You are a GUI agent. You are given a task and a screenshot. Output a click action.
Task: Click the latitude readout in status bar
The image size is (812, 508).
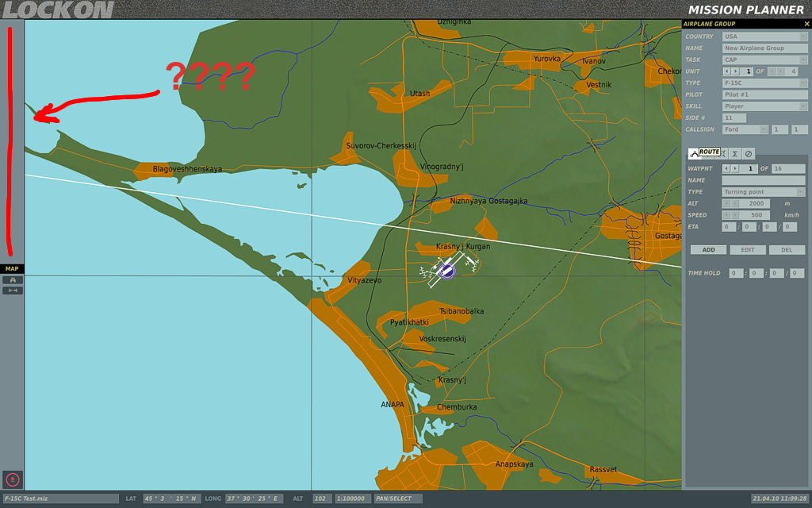pos(172,498)
